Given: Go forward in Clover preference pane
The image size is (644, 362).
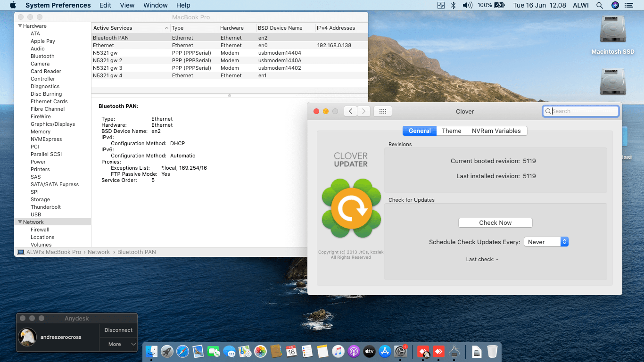Looking at the screenshot, I should [x=363, y=111].
